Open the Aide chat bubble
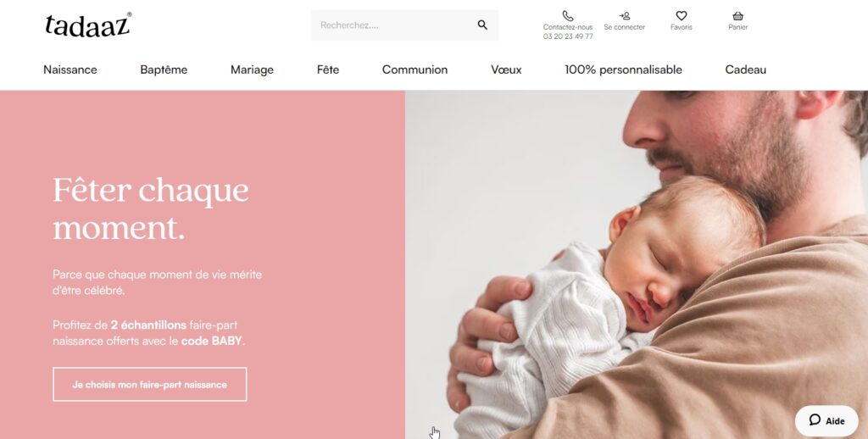868x439 pixels. (x=826, y=420)
